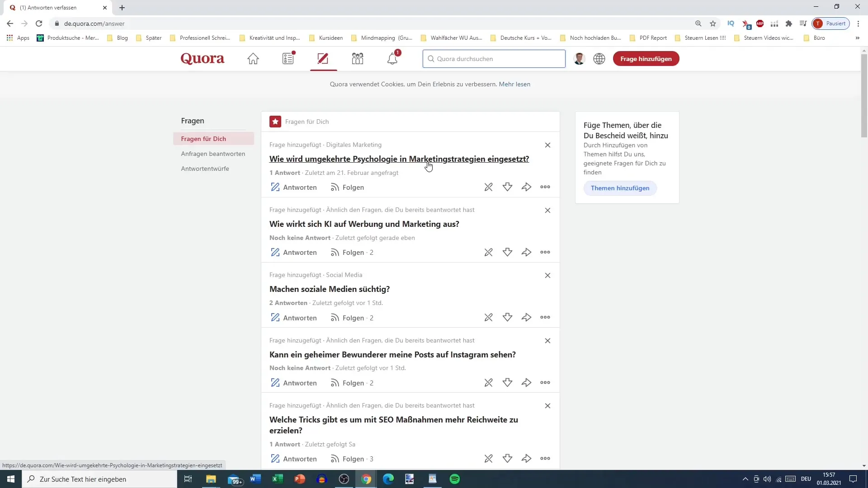
Task: Follow the SEO Maßnahmen question
Action: point(352,459)
